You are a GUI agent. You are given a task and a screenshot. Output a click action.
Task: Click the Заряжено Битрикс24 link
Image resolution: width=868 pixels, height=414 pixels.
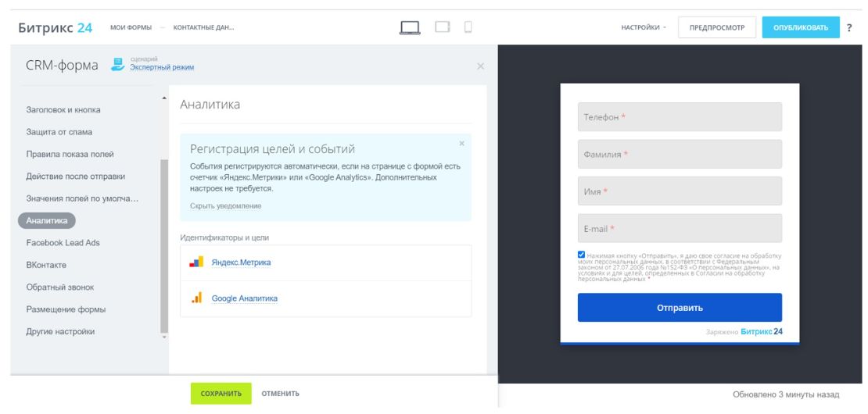pyautogui.click(x=744, y=332)
